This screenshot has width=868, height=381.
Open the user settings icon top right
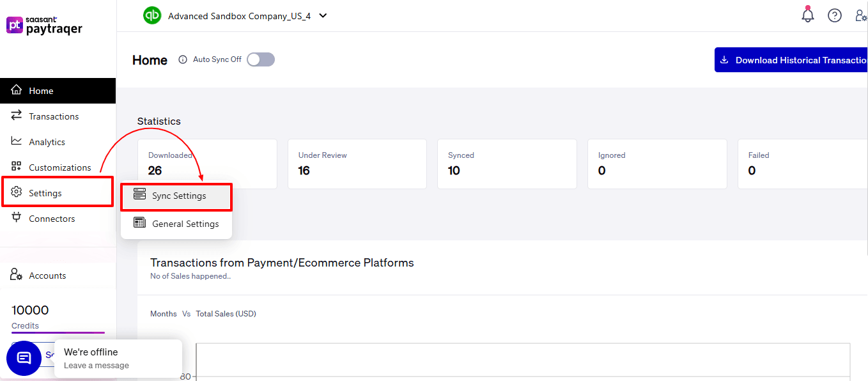pyautogui.click(x=860, y=15)
